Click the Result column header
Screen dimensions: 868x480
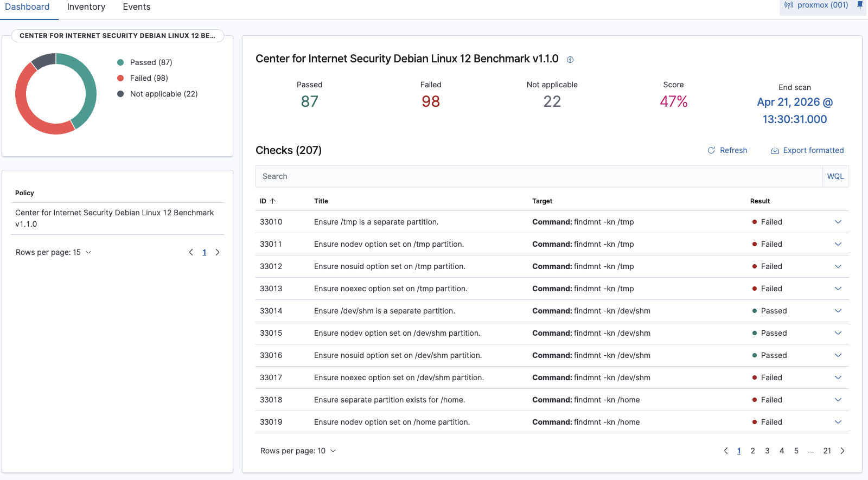click(x=760, y=201)
